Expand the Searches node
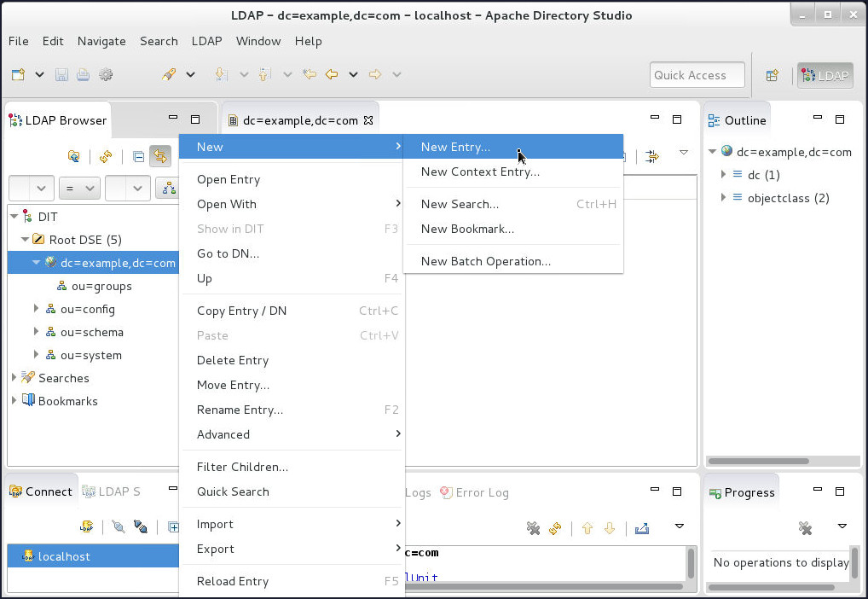This screenshot has height=599, width=868. coord(14,377)
